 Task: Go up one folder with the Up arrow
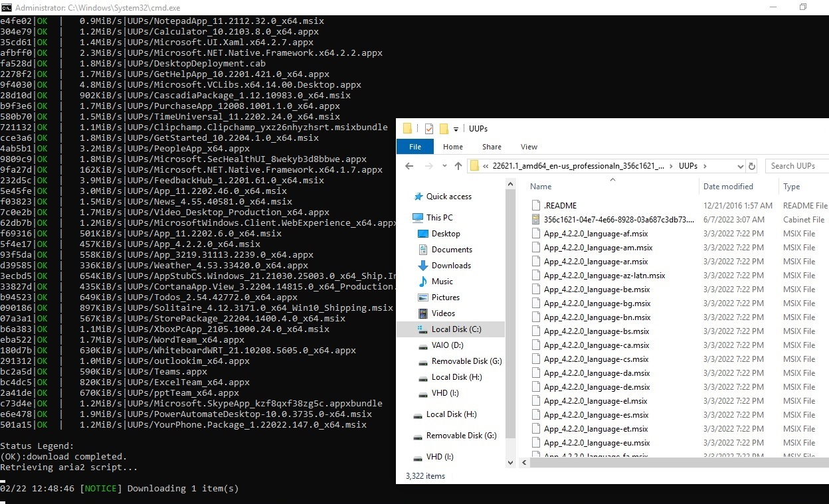(x=458, y=166)
